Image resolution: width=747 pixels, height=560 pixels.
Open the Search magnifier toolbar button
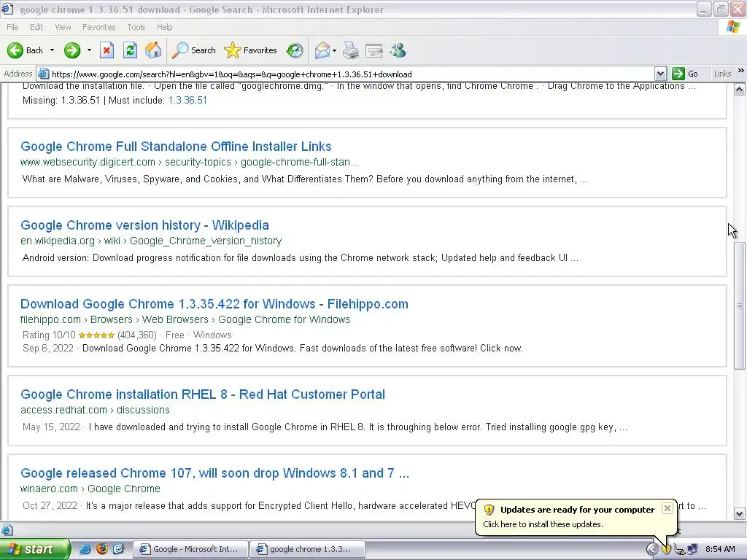click(x=194, y=50)
